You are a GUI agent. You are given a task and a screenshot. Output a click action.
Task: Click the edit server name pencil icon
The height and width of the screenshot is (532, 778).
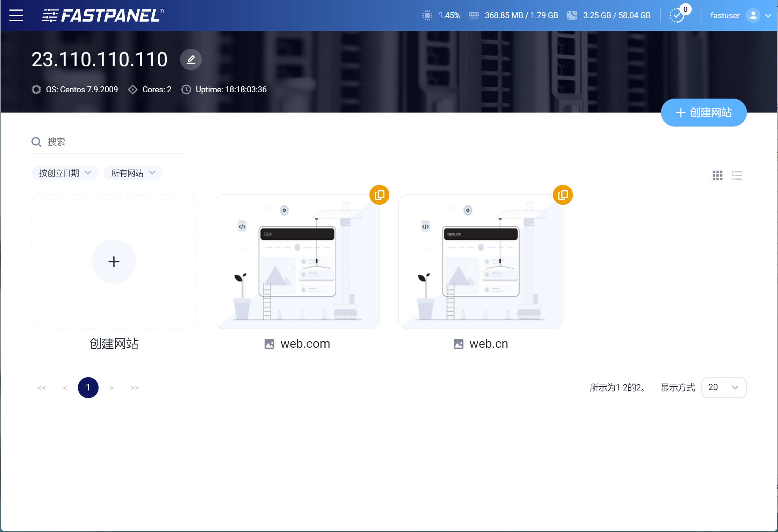190,59
